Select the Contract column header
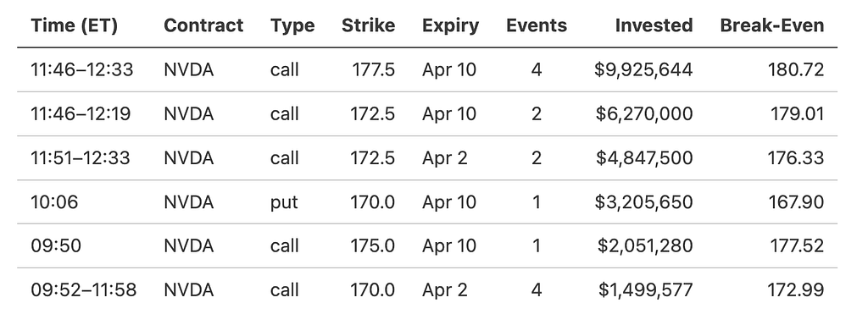 [203, 25]
